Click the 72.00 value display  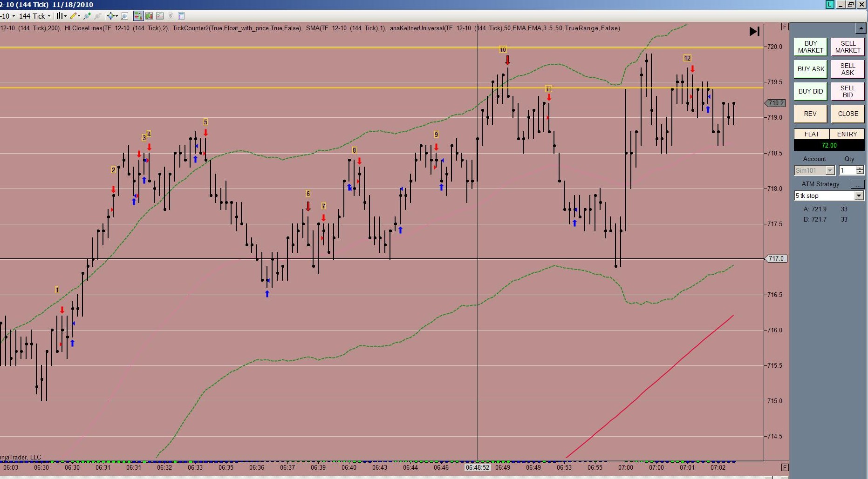[829, 145]
